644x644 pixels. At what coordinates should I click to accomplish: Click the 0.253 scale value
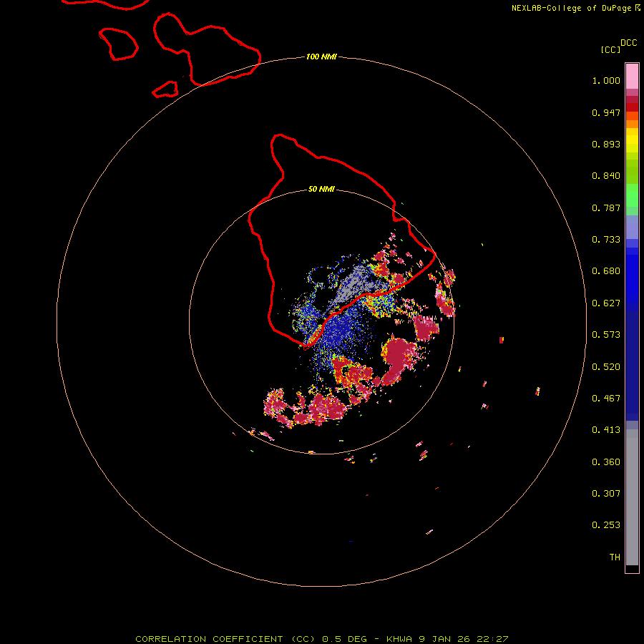tap(606, 525)
